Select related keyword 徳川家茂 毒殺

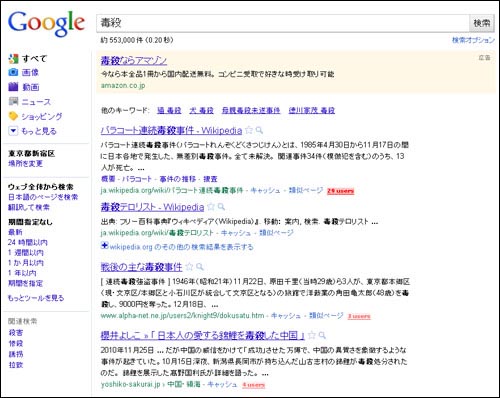312,110
